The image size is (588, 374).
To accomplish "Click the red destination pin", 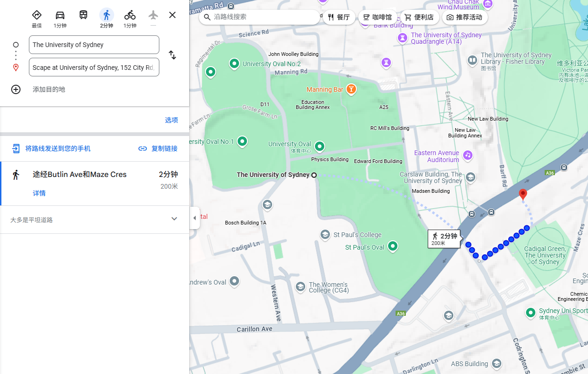I will coord(523,194).
